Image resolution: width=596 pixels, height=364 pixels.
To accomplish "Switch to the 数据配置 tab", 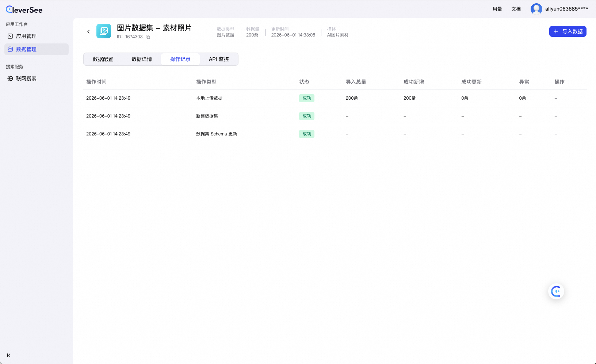I will pos(103,59).
